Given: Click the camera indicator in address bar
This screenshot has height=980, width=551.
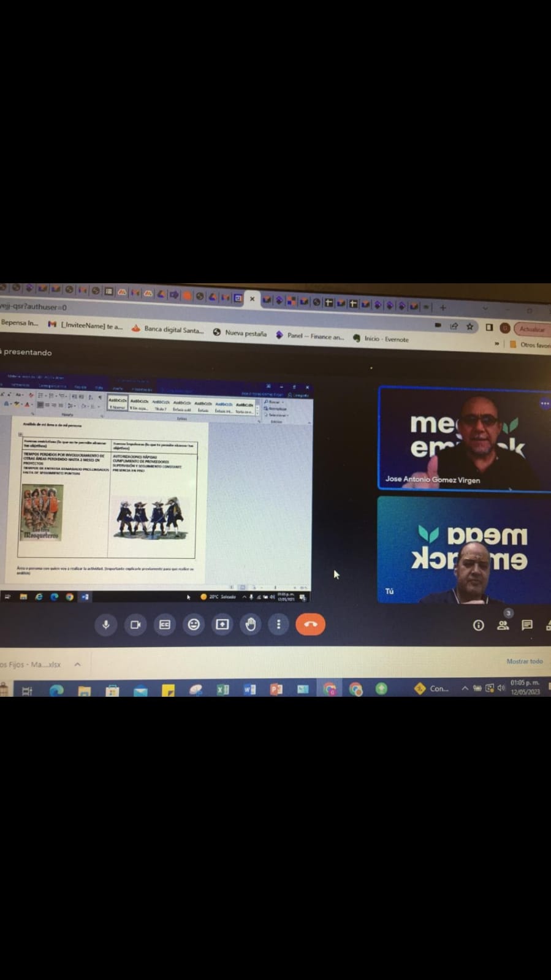Looking at the screenshot, I should [438, 325].
